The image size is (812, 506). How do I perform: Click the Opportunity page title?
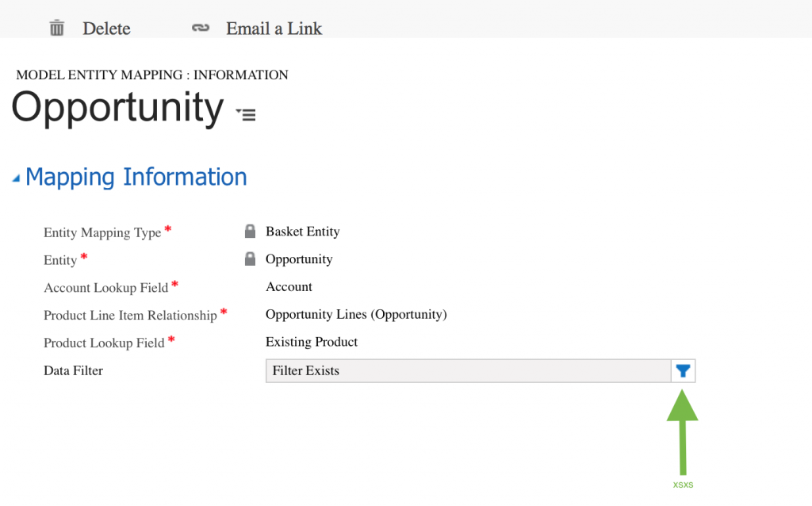117,108
